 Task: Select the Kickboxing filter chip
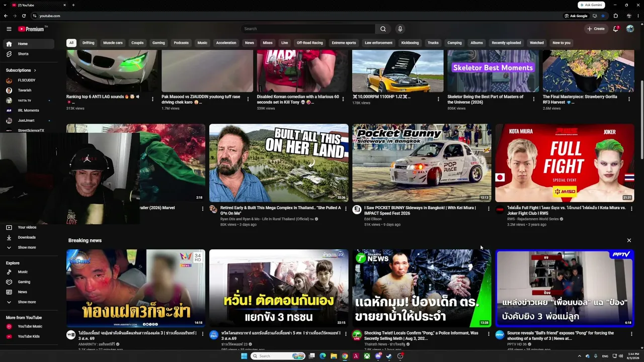tap(410, 43)
